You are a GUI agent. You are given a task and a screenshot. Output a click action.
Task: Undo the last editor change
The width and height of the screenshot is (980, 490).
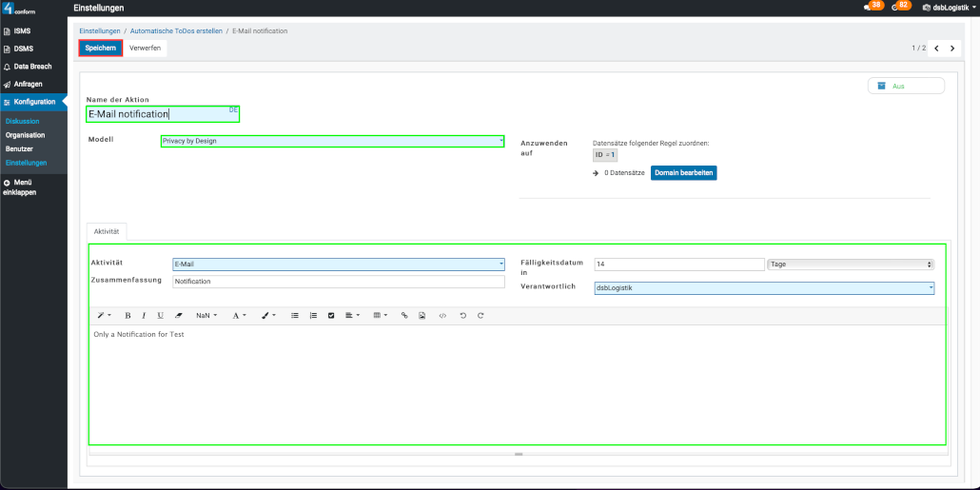click(463, 315)
